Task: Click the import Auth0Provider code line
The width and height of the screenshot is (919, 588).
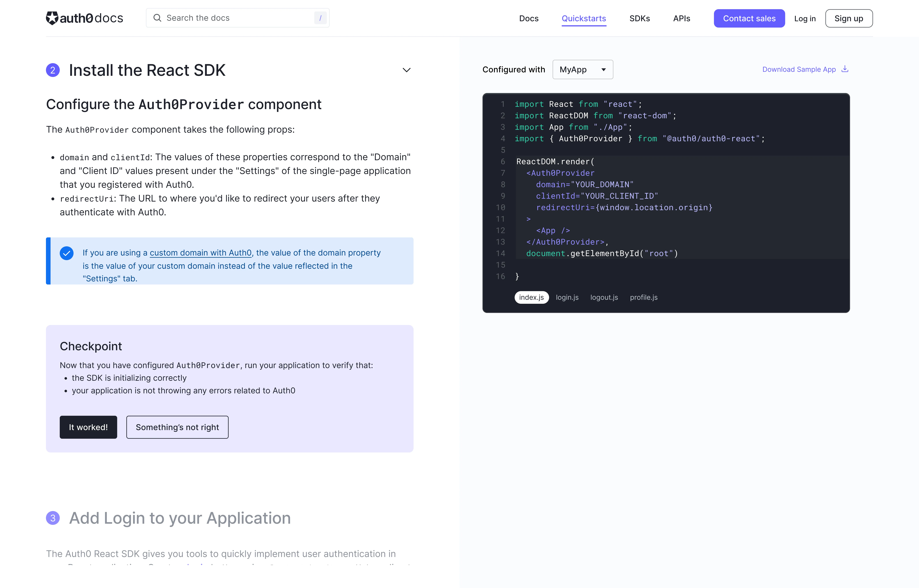Action: point(640,139)
